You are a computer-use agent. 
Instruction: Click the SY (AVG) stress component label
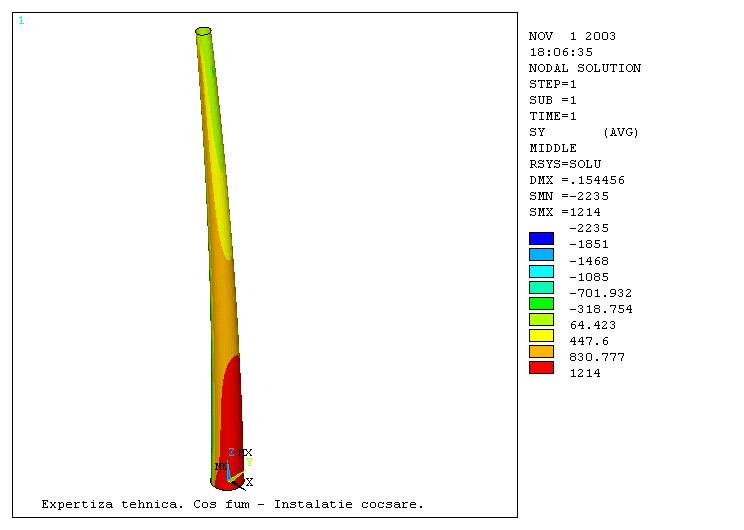583,132
